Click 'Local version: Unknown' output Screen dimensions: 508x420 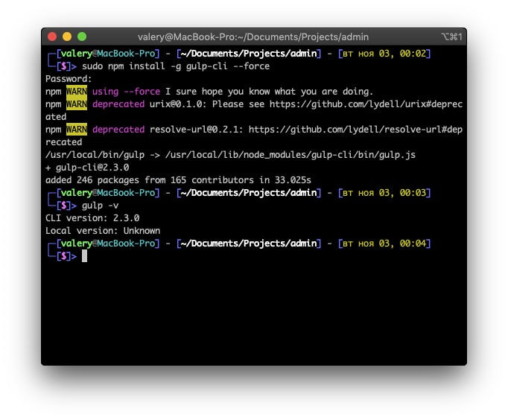pos(103,231)
